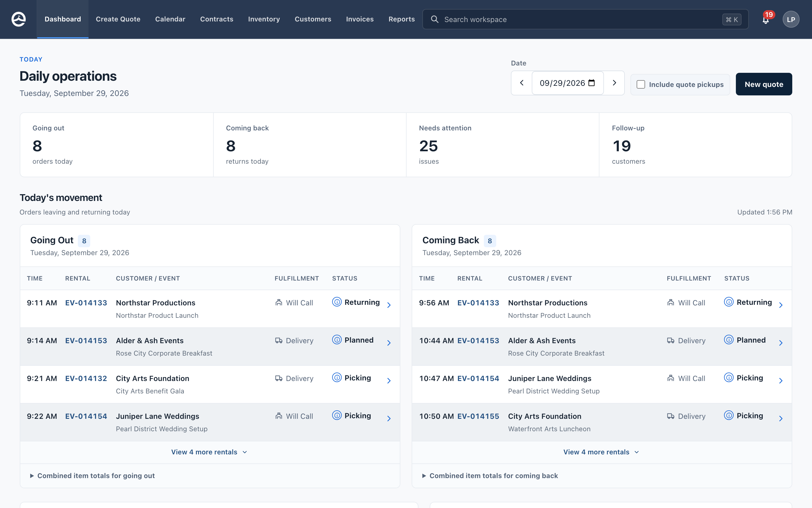812x508 pixels.
Task: Click the info icon beside Picking for City Arts Foundation in Going Out
Action: (x=337, y=377)
